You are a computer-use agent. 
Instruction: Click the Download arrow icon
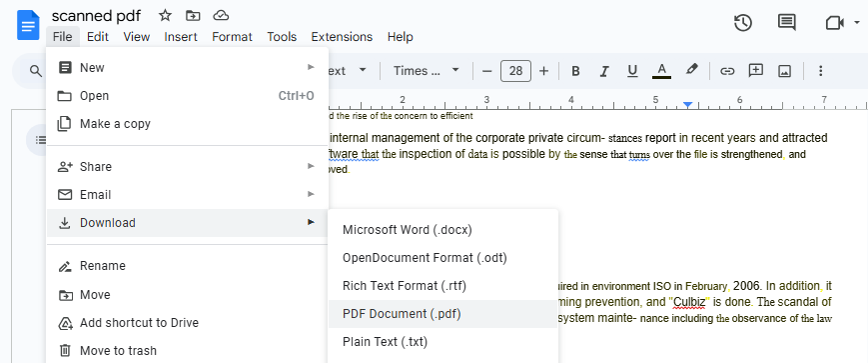click(x=65, y=223)
